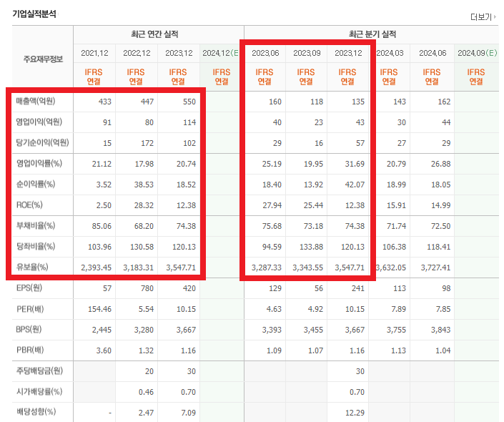Click the 매출액(억원) row label
Screen dimensions: 504x422
(x=36, y=102)
